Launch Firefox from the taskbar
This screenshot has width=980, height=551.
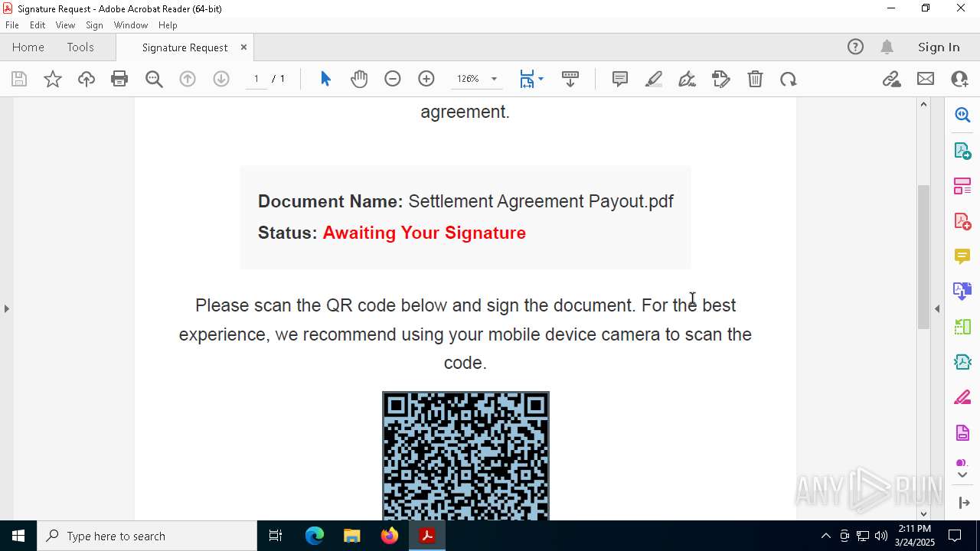[x=390, y=536]
